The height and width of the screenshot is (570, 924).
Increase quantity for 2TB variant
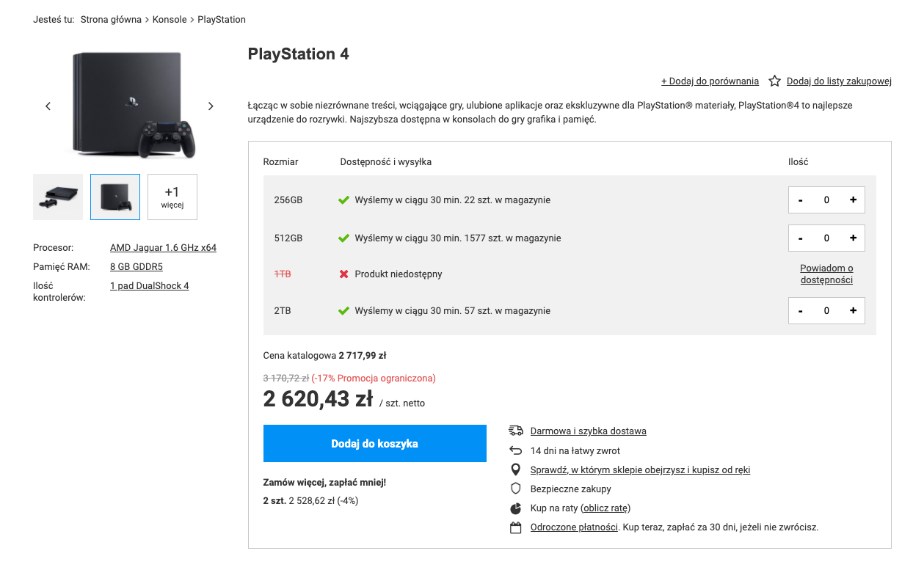click(853, 310)
